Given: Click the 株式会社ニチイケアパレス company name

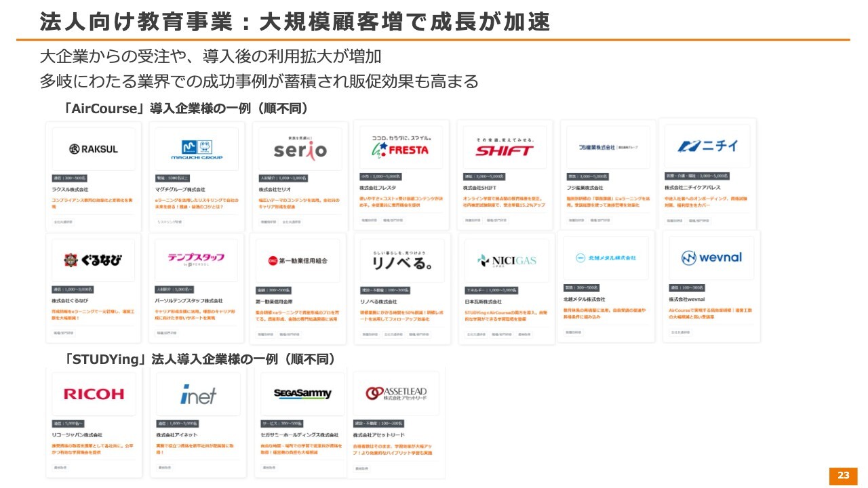Looking at the screenshot, I should click(693, 187).
